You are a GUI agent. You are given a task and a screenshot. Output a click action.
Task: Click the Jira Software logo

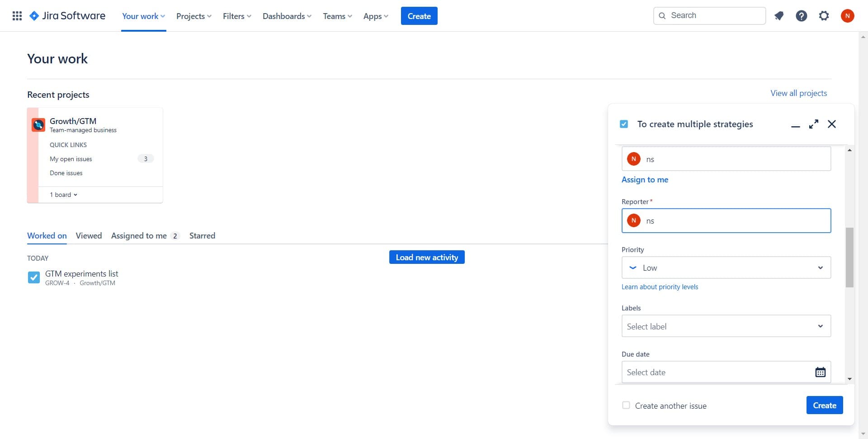pos(67,15)
